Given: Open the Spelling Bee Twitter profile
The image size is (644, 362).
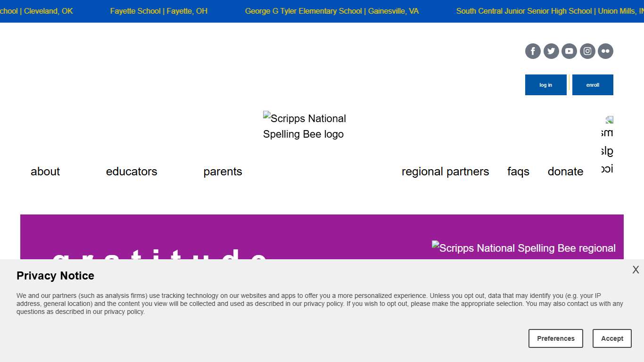Looking at the screenshot, I should 551,51.
